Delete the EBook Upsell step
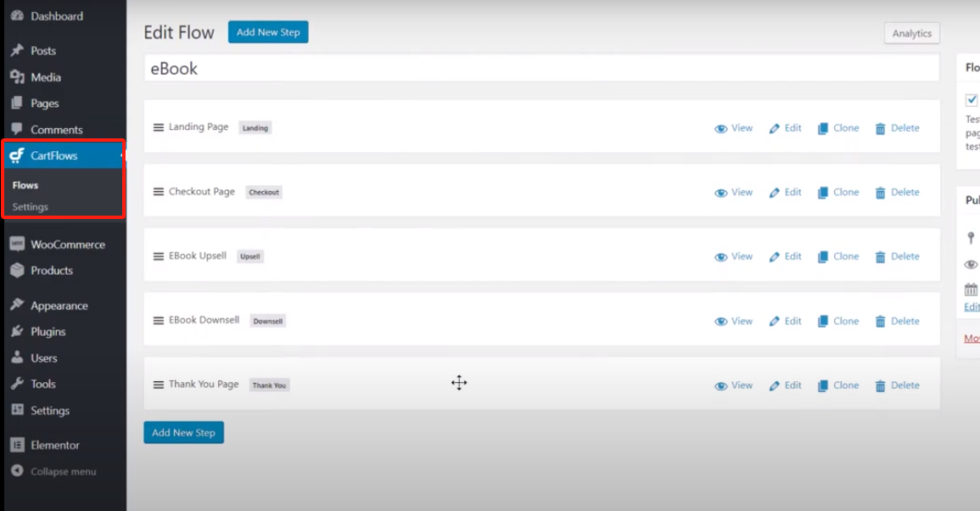Image resolution: width=980 pixels, height=511 pixels. [x=898, y=256]
